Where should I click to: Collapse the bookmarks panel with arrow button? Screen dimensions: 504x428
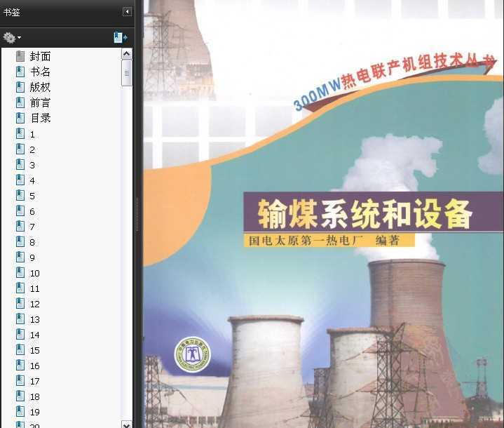pyautogui.click(x=128, y=12)
